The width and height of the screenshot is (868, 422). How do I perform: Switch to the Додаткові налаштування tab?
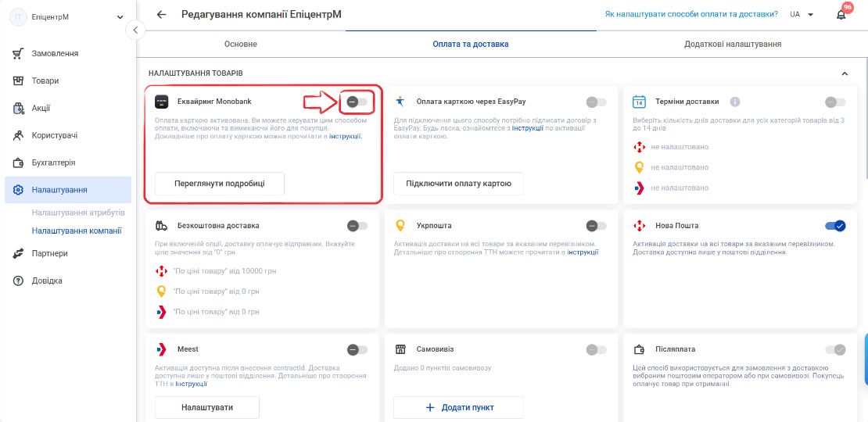click(733, 45)
